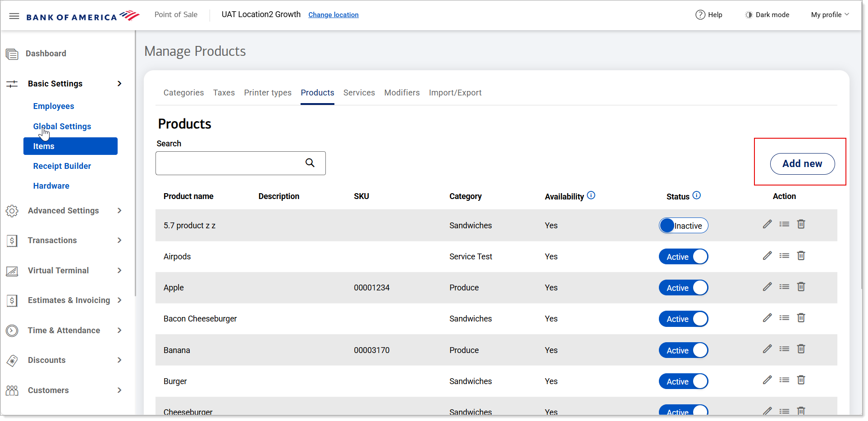Image resolution: width=868 pixels, height=421 pixels.
Task: Open the Modifiers tab
Action: (x=402, y=93)
